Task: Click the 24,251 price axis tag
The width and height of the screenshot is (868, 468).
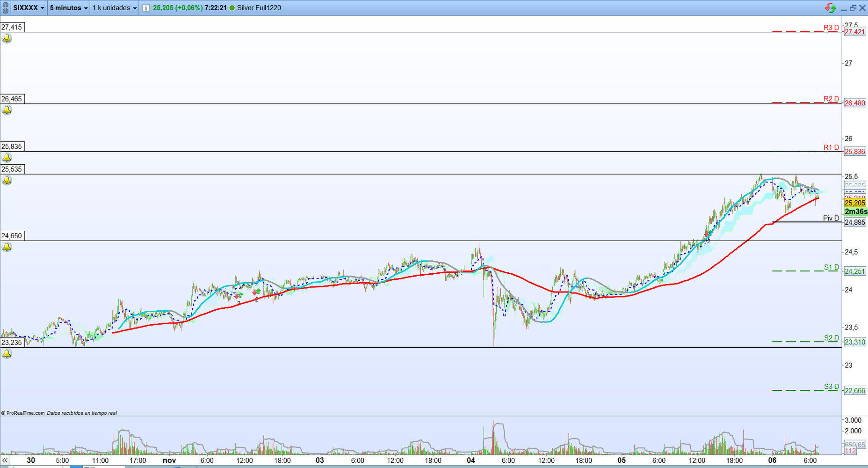Action: pos(855,271)
